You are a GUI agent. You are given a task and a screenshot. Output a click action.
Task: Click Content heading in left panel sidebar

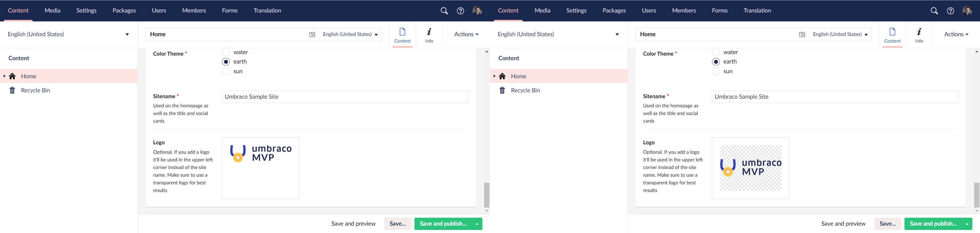19,58
